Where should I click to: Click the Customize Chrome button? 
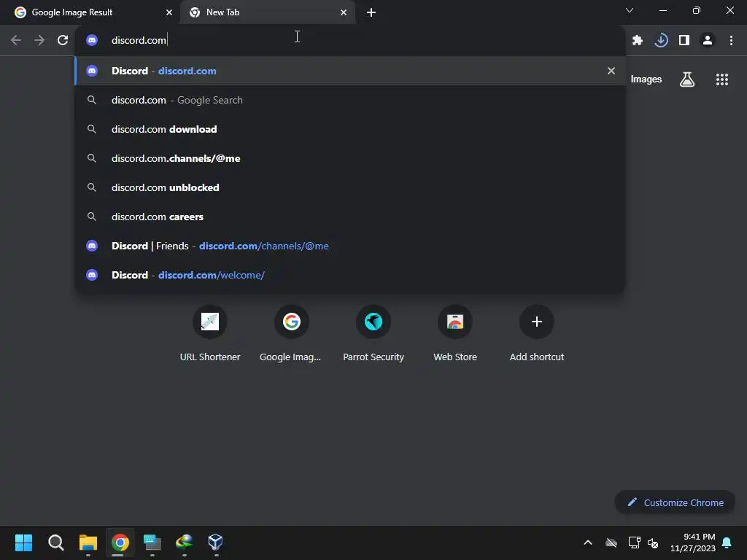675,502
